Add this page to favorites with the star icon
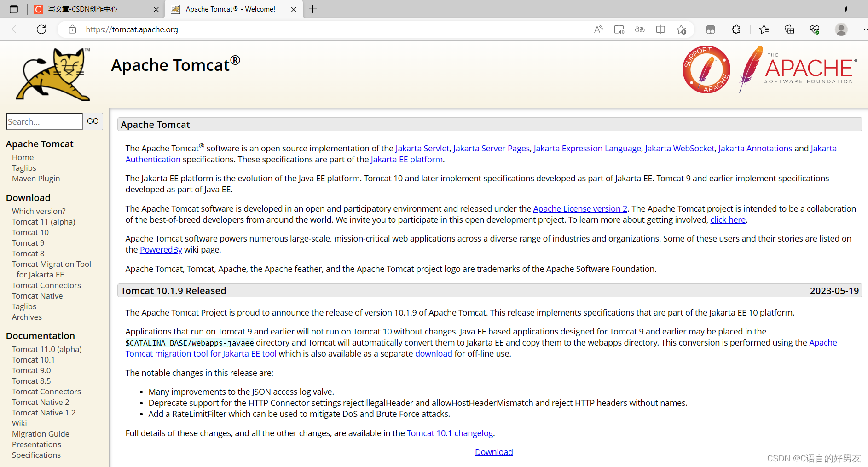This screenshot has height=467, width=868. point(682,29)
